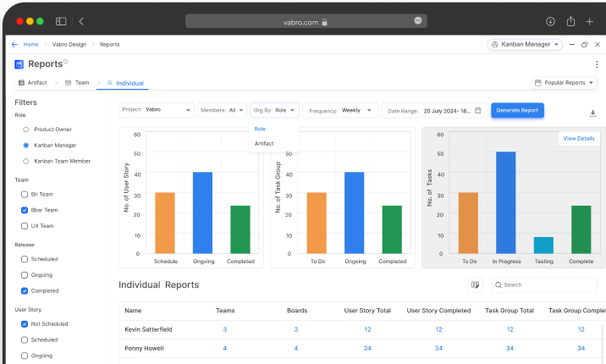Select the Product Owner role radio button

click(26, 130)
